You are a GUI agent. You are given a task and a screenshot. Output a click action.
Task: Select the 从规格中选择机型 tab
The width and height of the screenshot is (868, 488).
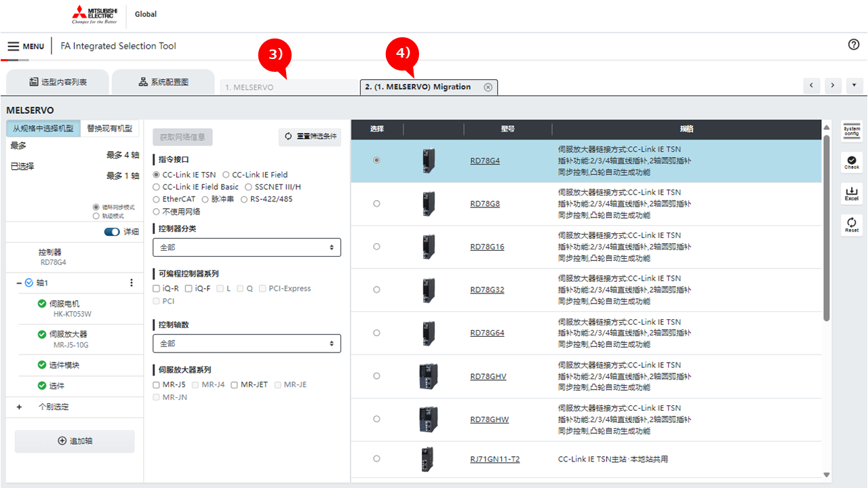[43, 128]
